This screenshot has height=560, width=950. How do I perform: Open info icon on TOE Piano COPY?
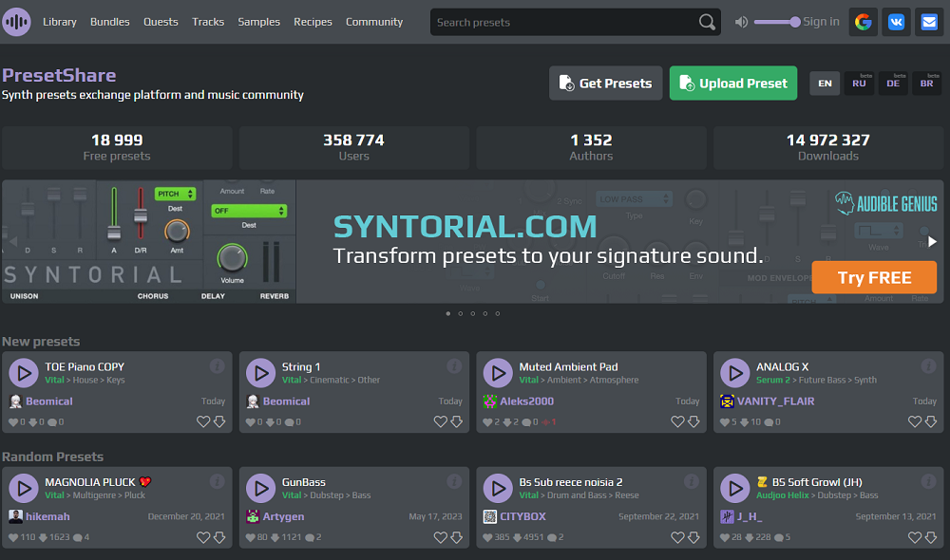click(217, 365)
